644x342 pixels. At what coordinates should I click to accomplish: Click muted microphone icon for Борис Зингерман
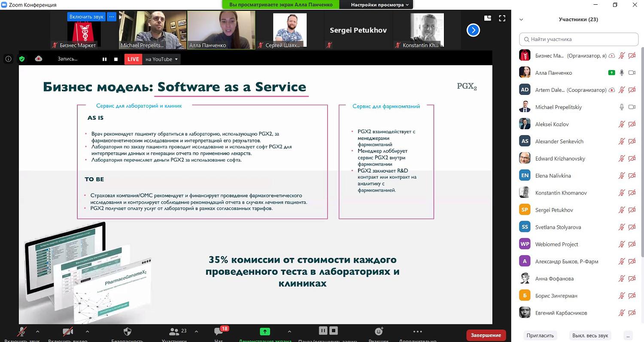pos(621,296)
